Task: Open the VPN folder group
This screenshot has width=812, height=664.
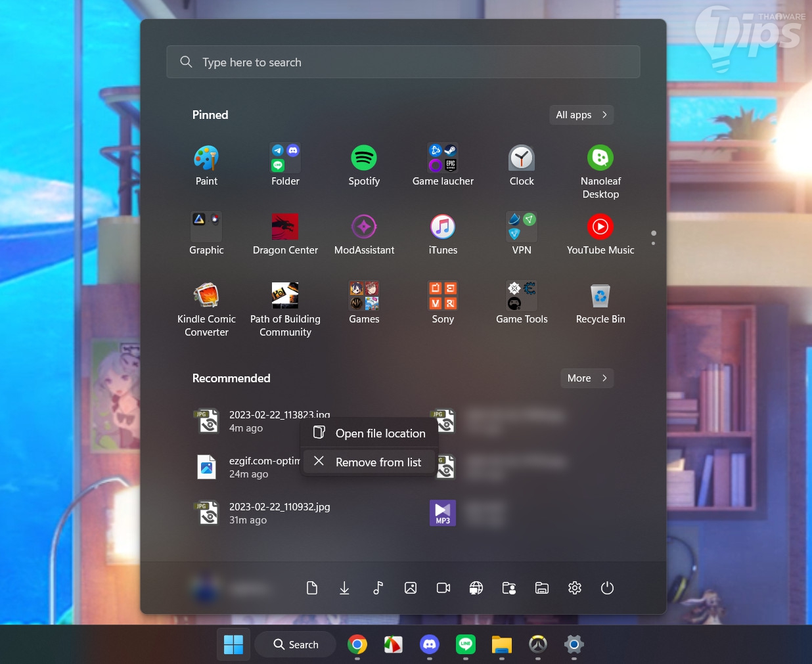Action: click(x=522, y=234)
